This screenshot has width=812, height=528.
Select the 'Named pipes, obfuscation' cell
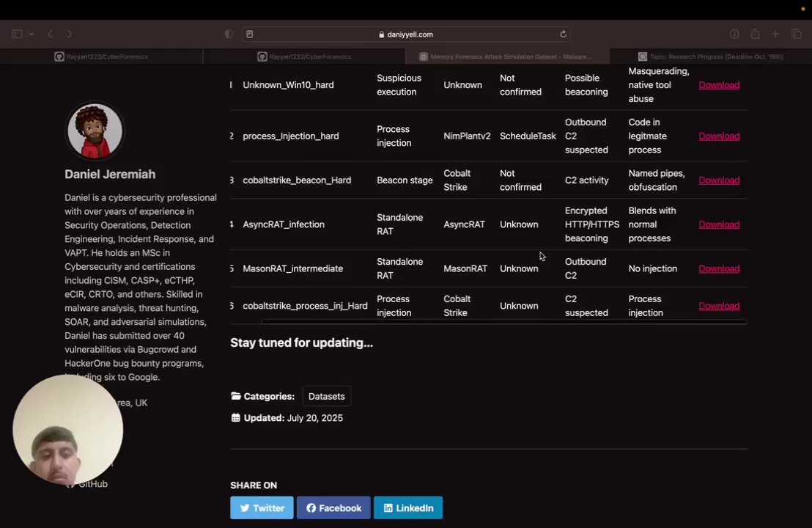pos(657,180)
